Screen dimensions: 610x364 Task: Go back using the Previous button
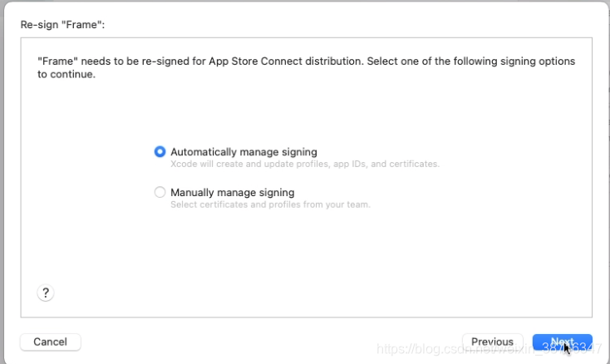pos(492,342)
